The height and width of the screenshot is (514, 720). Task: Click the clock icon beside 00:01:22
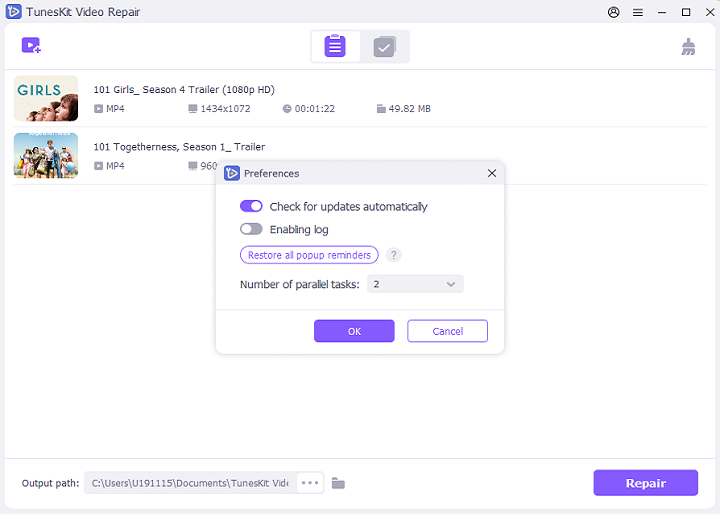(x=287, y=109)
